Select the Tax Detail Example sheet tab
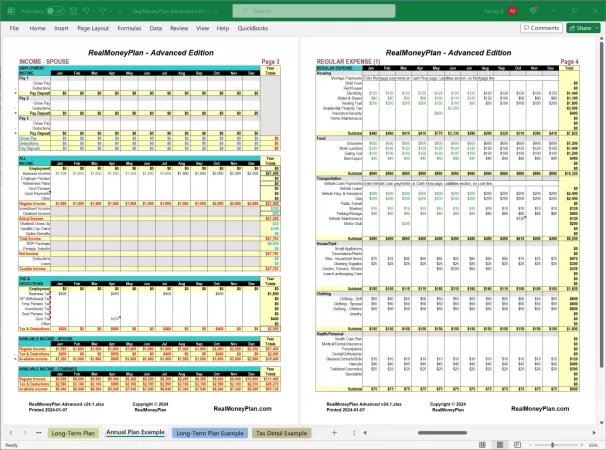Image resolution: width=606 pixels, height=450 pixels. point(282,432)
